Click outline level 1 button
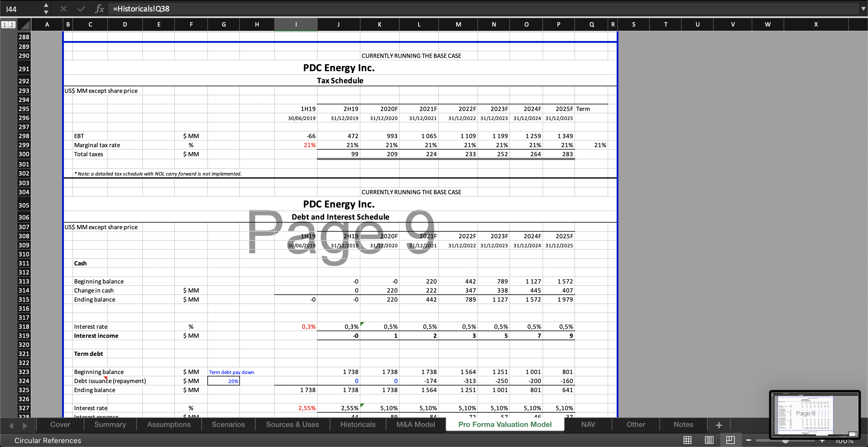The image size is (868, 447). pyautogui.click(x=5, y=25)
